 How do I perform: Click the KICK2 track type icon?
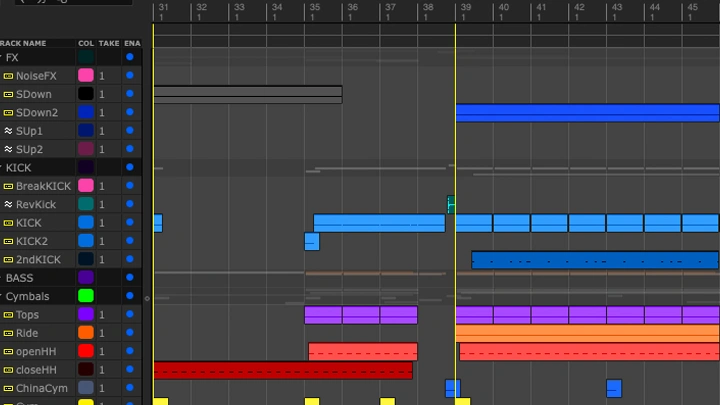(8, 241)
